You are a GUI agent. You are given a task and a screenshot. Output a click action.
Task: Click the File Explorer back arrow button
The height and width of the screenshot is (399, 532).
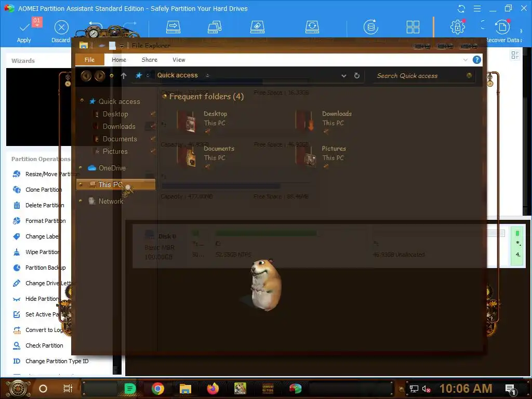(86, 76)
